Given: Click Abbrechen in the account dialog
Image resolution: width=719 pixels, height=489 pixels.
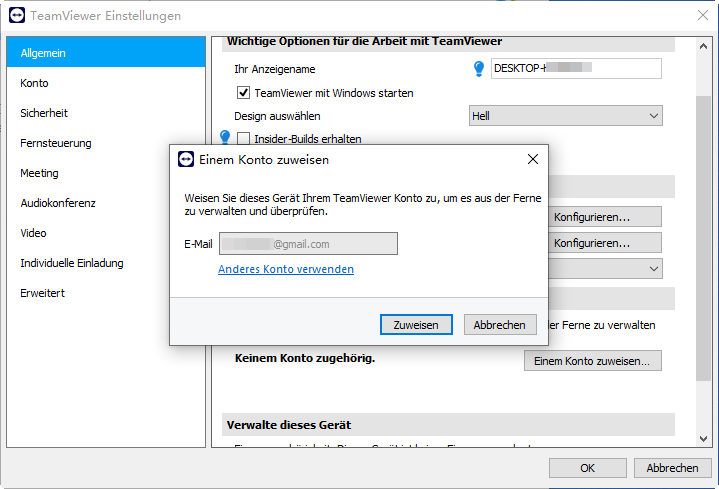Looking at the screenshot, I should point(500,325).
